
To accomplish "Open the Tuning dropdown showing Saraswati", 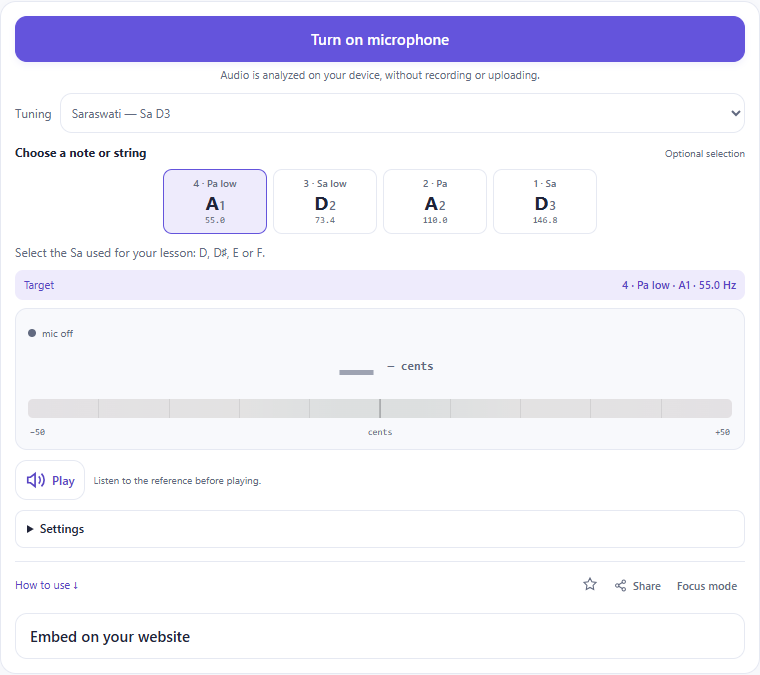I will pyautogui.click(x=402, y=113).
